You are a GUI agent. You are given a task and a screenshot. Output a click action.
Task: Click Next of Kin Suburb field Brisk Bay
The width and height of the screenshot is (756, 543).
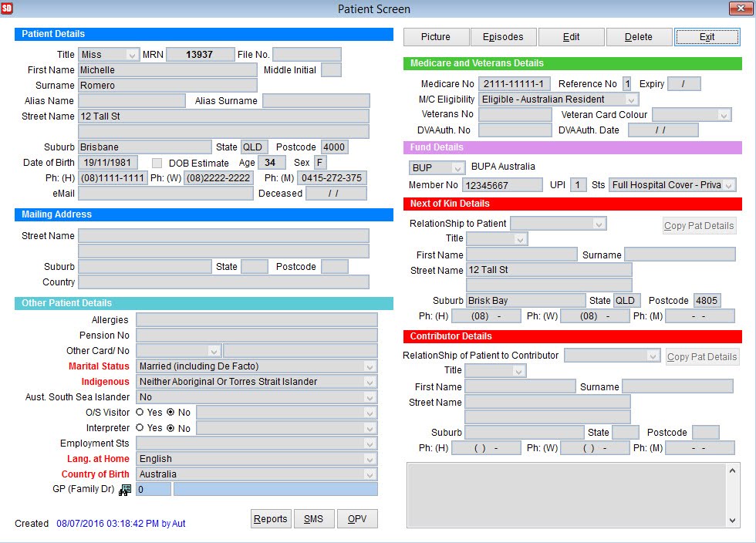tap(526, 301)
